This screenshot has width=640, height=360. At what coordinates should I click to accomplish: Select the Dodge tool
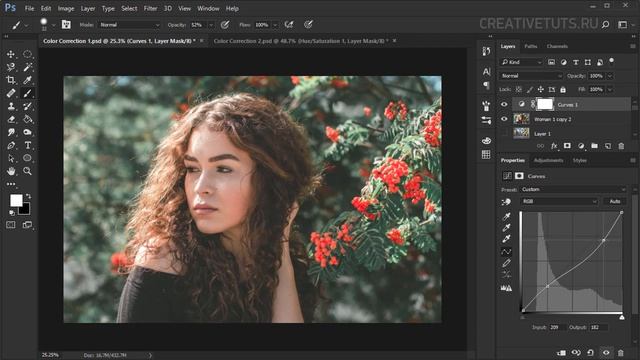pyautogui.click(x=27, y=132)
